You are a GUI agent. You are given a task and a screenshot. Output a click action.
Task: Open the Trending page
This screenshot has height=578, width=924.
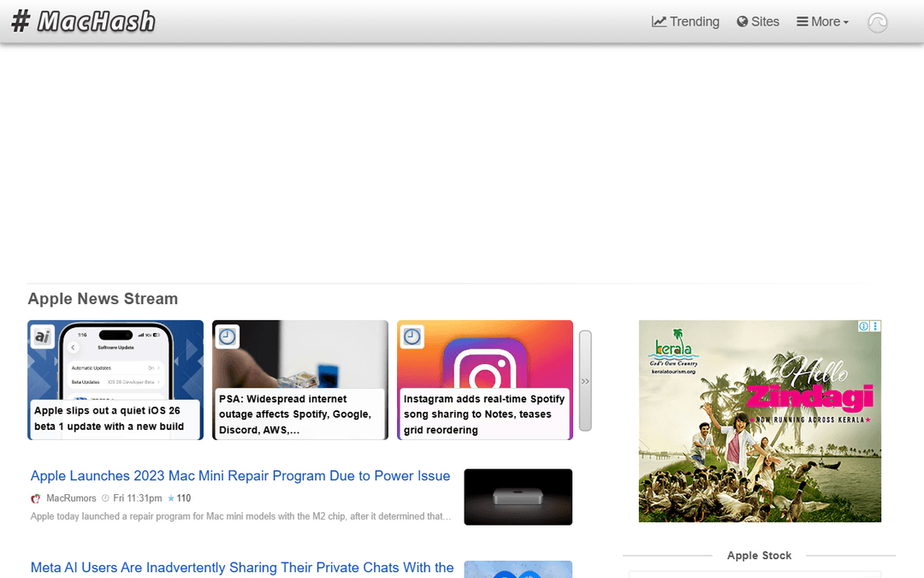tap(685, 21)
